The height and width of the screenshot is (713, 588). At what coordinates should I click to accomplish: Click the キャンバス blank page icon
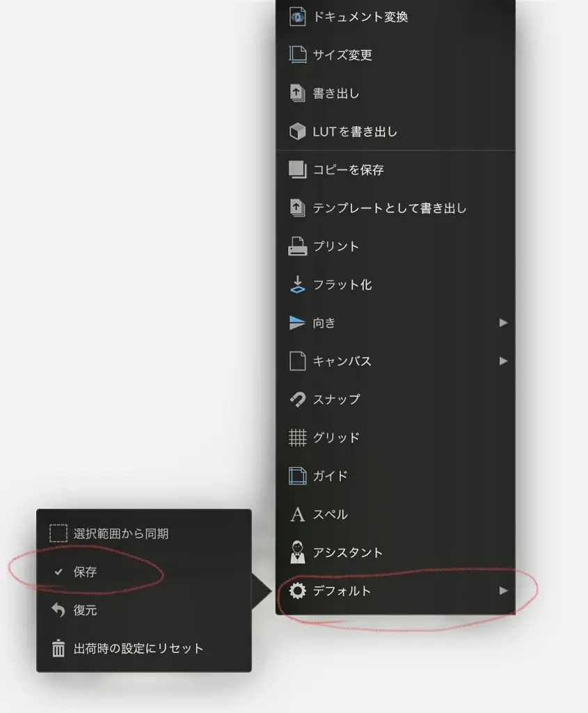point(298,361)
